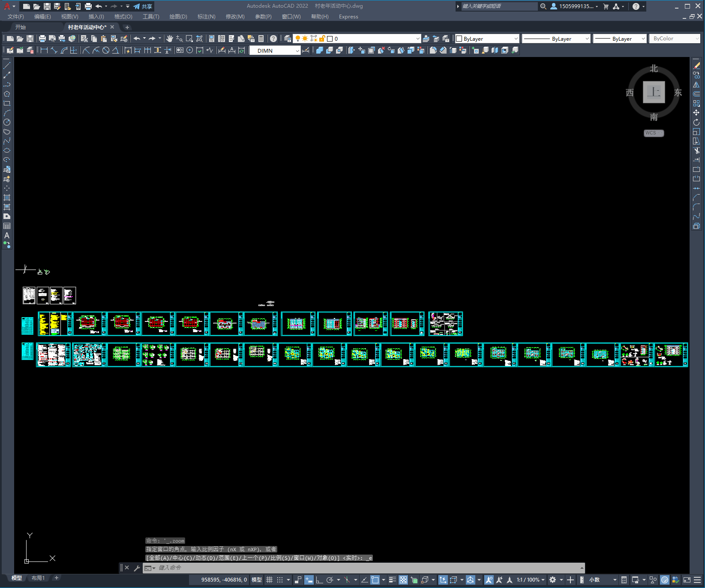Select the Line tool in draw toolbar

(x=7, y=66)
